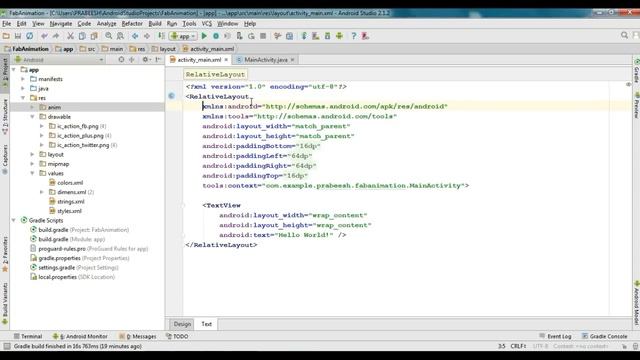The image size is (640, 360).
Task: Click the Cut scissors icon
Action: (x=70, y=36)
